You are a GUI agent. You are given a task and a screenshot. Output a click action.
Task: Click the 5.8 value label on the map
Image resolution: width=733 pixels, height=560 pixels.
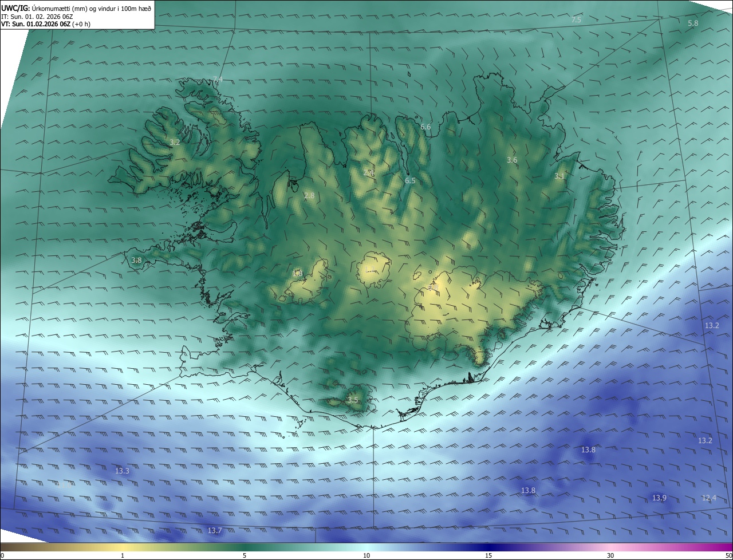pos(693,23)
